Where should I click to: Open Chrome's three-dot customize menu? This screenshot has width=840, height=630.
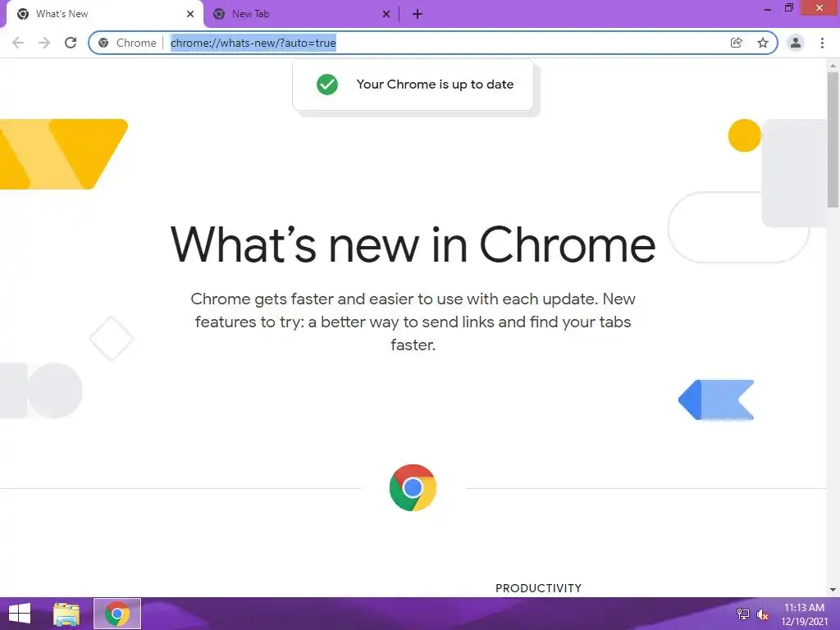click(822, 43)
